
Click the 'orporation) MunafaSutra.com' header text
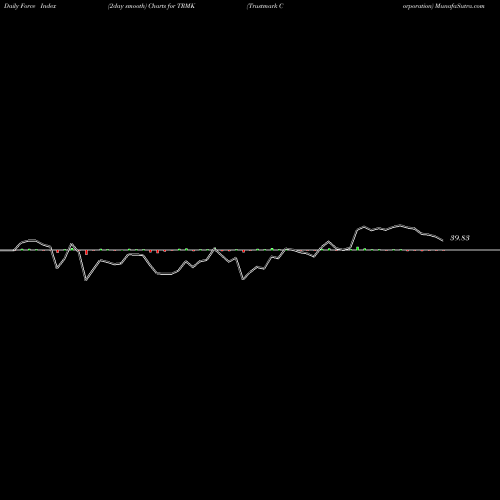click(443, 6)
